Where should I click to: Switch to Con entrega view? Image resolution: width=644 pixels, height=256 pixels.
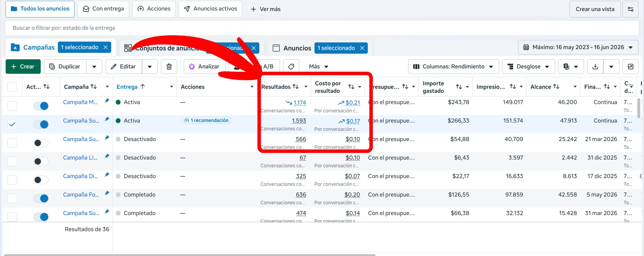coord(103,9)
